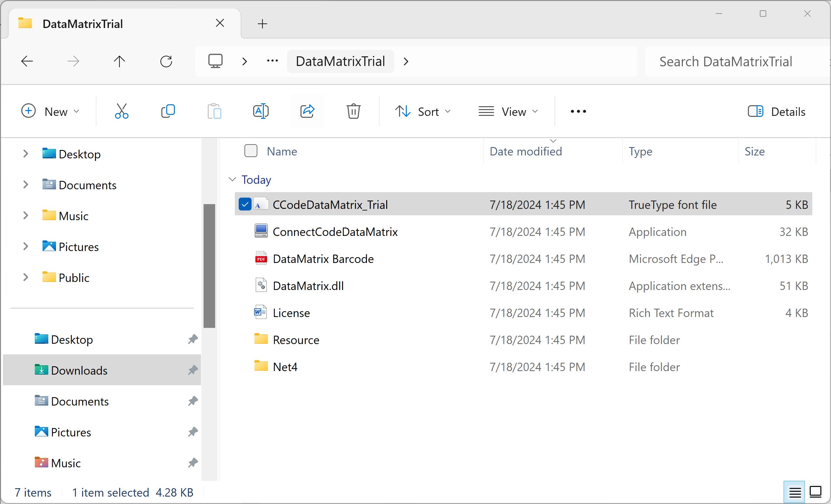Sort by the Date modified column
This screenshot has width=831, height=504.
[x=526, y=151]
